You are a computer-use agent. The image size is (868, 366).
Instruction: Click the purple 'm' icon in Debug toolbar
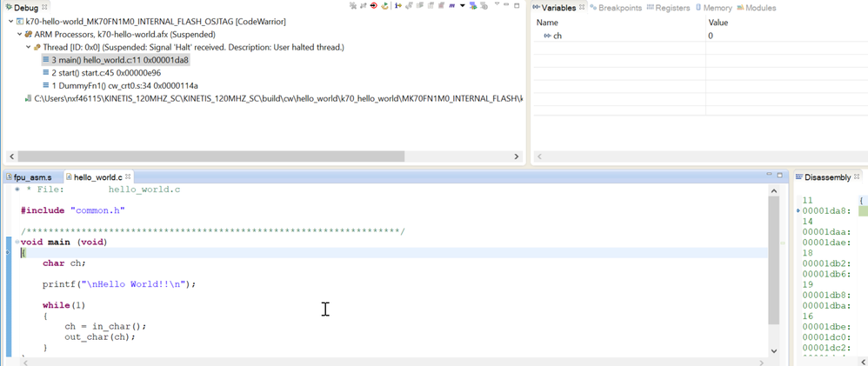(x=451, y=5)
